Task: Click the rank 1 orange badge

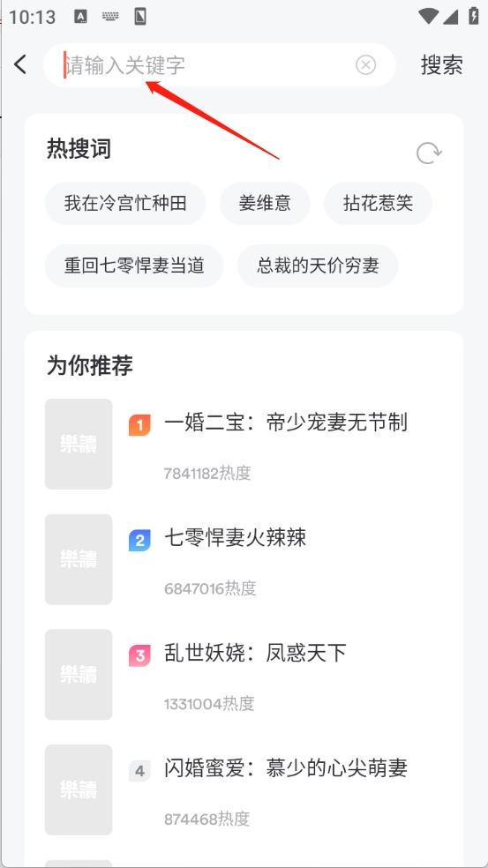Action: tap(139, 425)
